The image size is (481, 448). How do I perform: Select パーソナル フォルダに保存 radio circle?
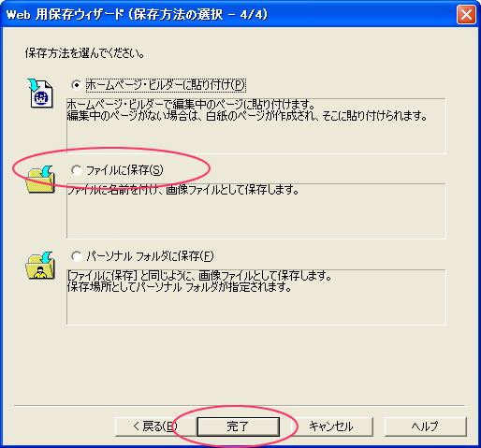pyautogui.click(x=76, y=256)
